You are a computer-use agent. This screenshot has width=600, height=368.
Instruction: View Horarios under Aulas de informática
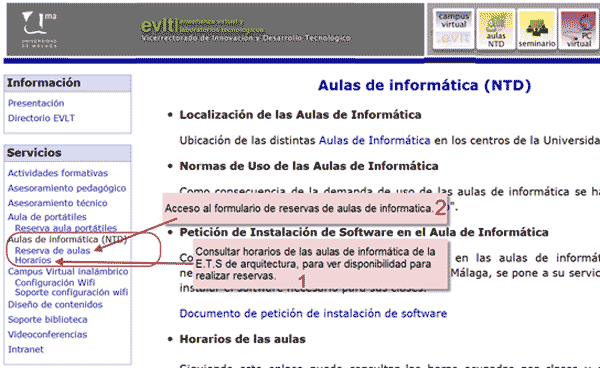[33, 260]
